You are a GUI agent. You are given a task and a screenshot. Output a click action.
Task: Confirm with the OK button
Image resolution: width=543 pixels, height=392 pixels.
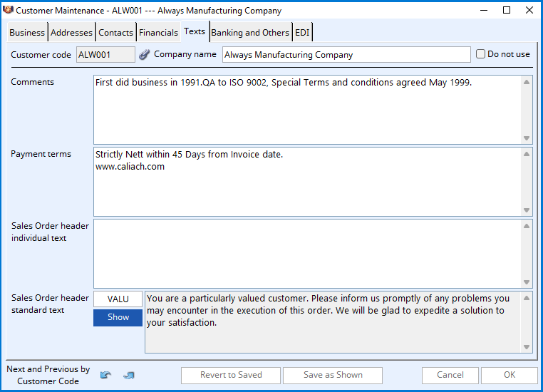click(x=510, y=375)
